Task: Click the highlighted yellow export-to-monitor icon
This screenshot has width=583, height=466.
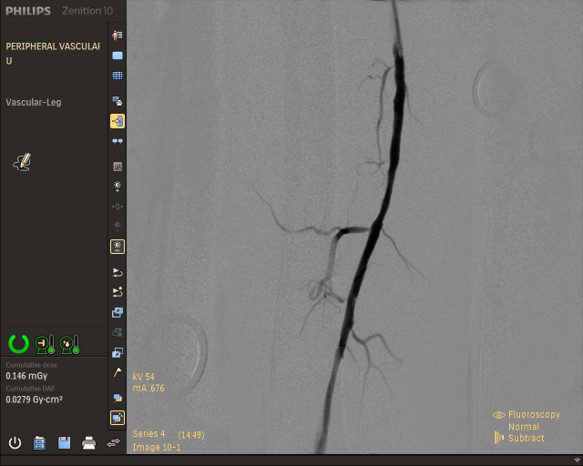Action: coord(117,121)
